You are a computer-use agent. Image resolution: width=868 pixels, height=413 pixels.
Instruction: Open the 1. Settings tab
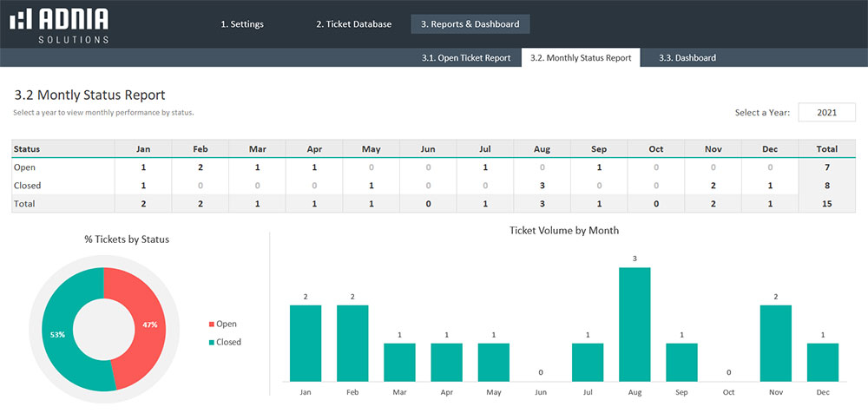[x=242, y=24]
